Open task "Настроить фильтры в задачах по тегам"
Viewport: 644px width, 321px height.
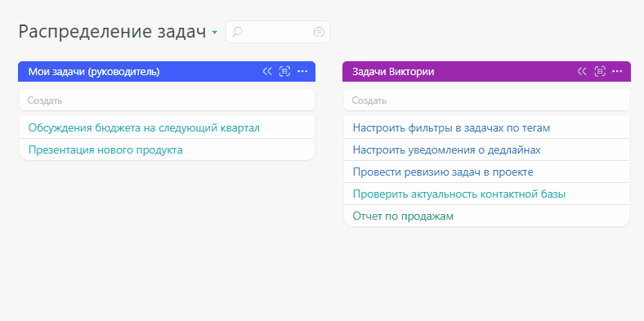coord(451,127)
